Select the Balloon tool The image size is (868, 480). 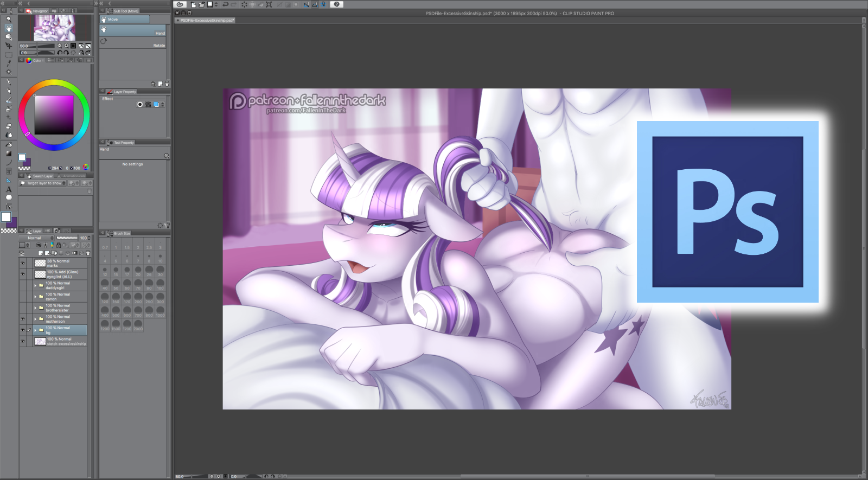(x=8, y=197)
